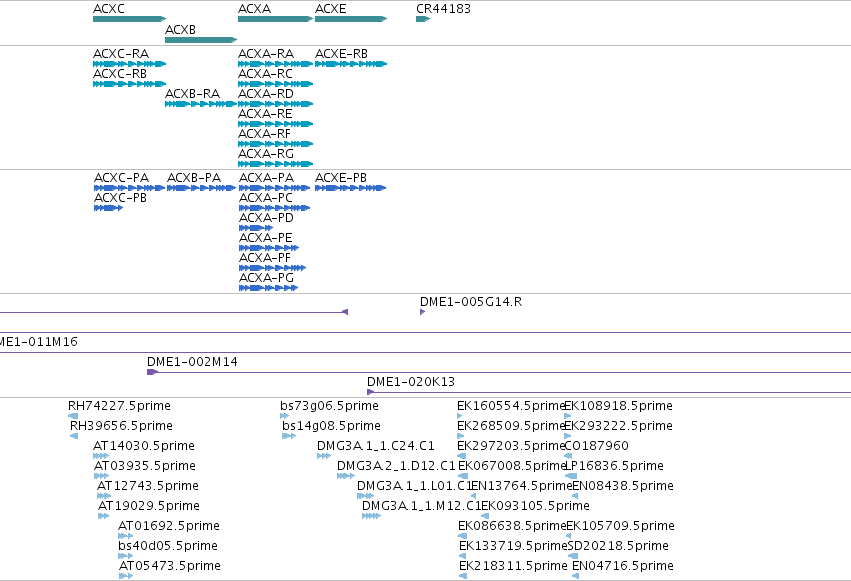Select the DME1-002M14 BAC clone
The image size is (851, 581).
click(x=499, y=372)
